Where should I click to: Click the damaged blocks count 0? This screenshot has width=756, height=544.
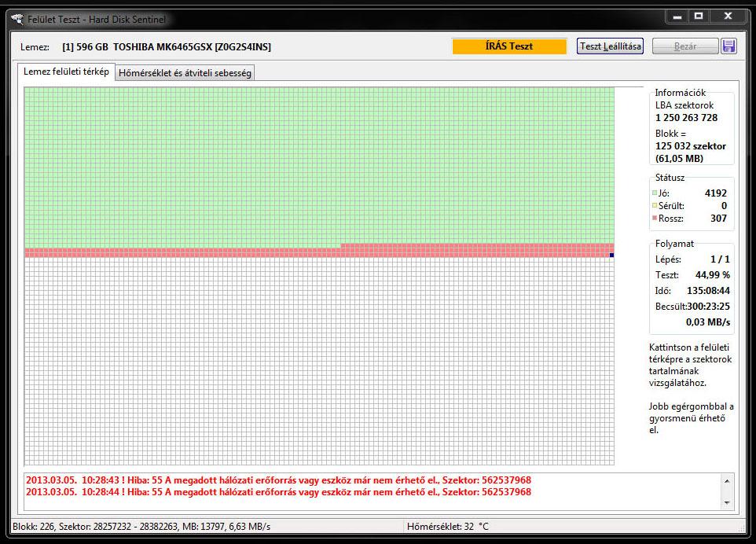[x=724, y=206]
